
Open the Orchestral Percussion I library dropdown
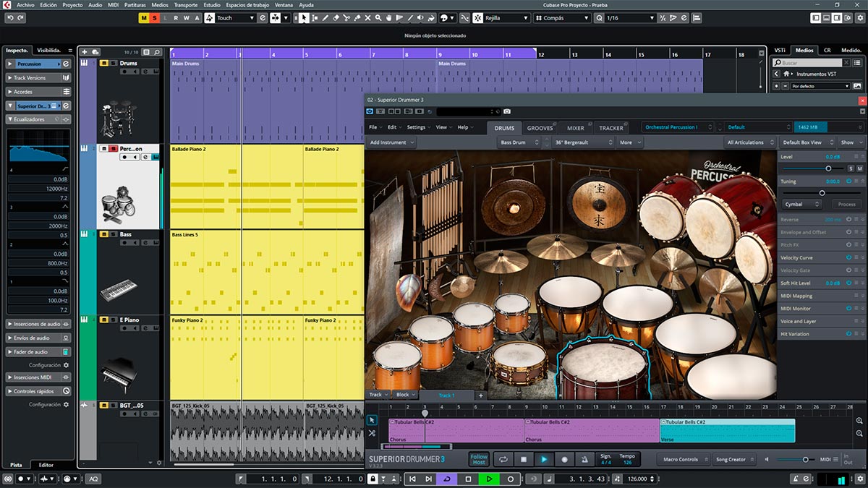pyautogui.click(x=678, y=127)
